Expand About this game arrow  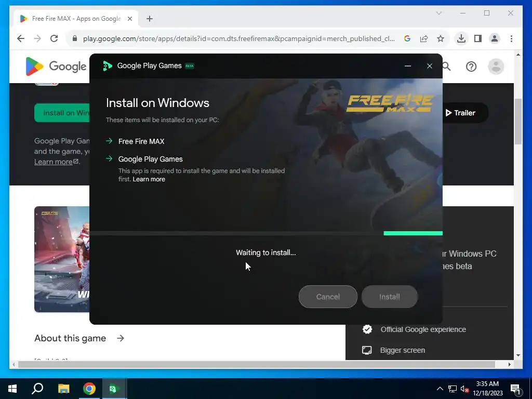(121, 338)
